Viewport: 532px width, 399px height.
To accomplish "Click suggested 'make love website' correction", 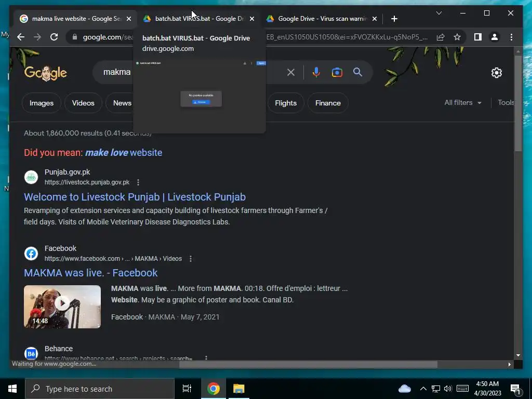I will tap(124, 153).
